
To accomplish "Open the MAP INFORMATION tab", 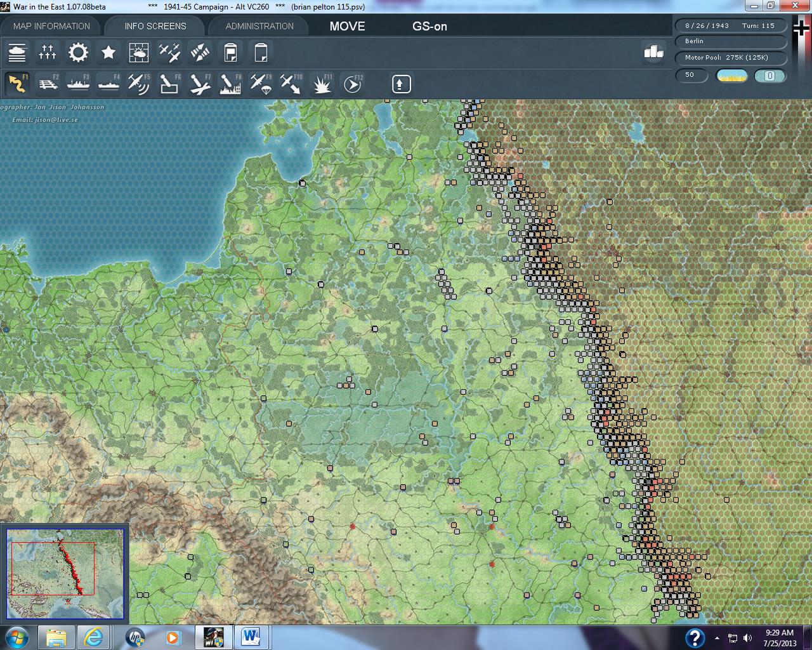I will pyautogui.click(x=51, y=26).
